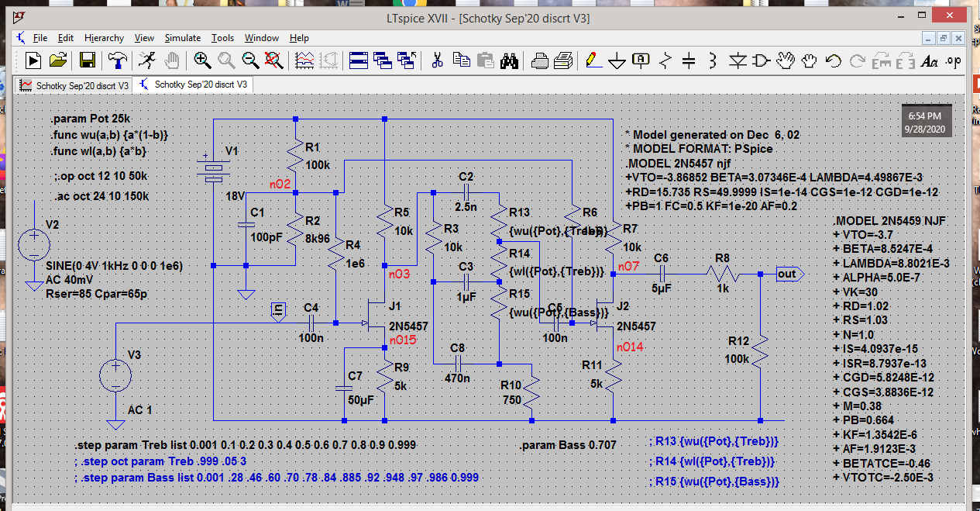980x511 pixels.
Task: Switch to the schematic Schotky tab
Action: 192,85
